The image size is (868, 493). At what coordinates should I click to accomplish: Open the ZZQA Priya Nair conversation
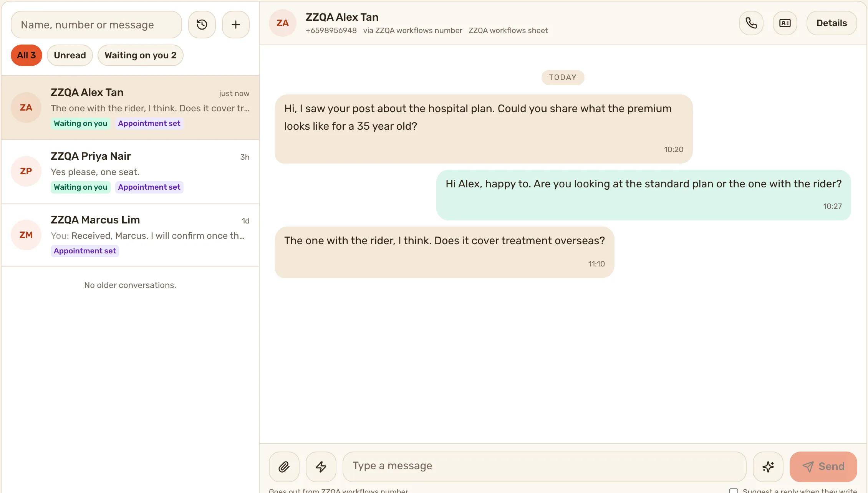click(x=130, y=171)
